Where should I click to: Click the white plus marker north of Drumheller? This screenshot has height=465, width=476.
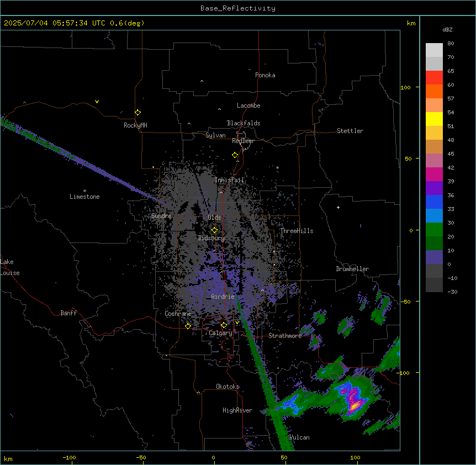tap(338, 207)
